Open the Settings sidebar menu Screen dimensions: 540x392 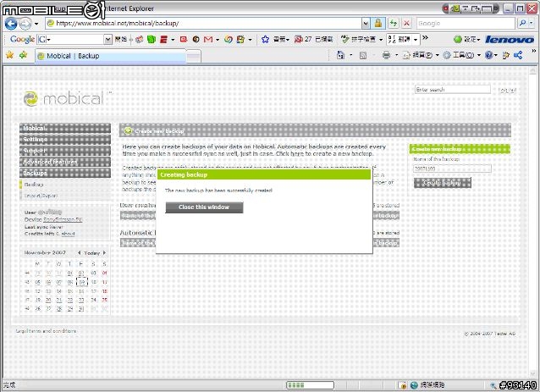tap(65, 140)
